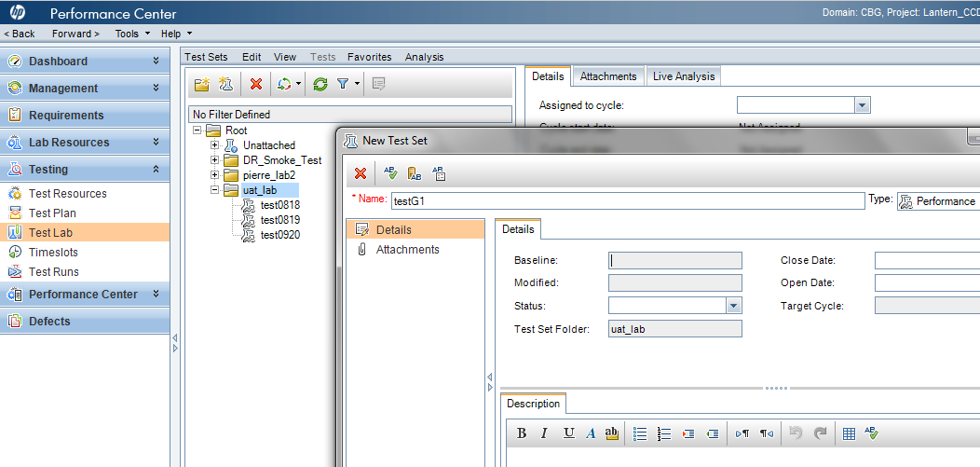980x467 pixels.
Task: Collapse the Root folder node
Action: (x=197, y=130)
